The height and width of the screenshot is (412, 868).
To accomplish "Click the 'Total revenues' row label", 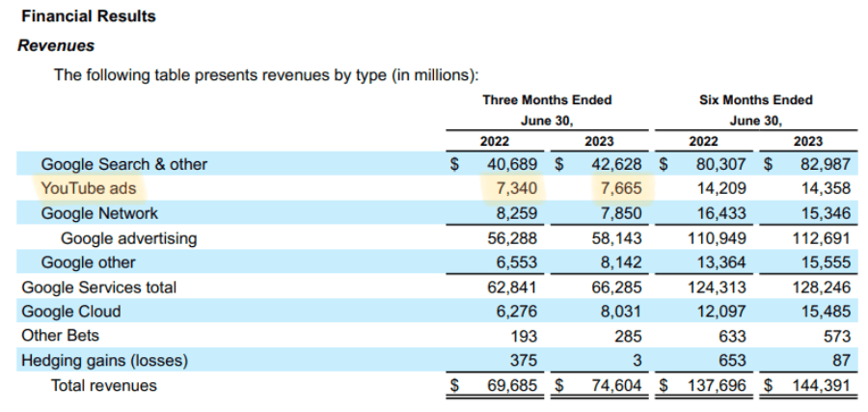I will tap(104, 385).
